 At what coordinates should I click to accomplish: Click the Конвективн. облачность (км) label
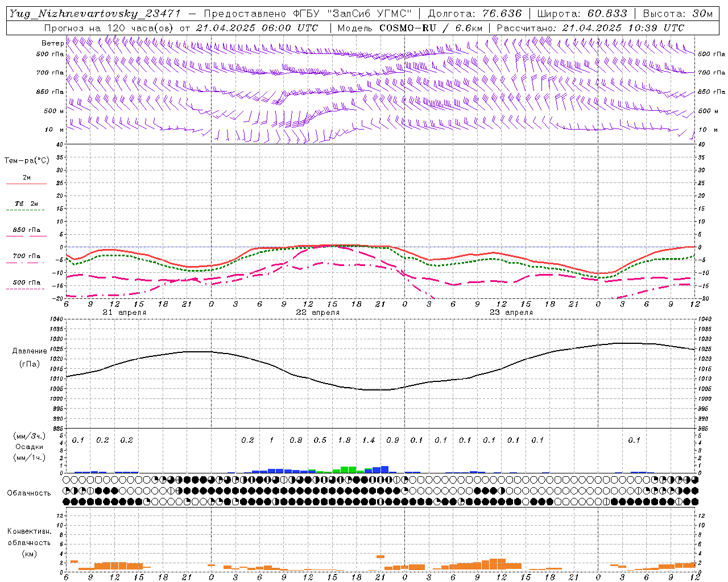[x=29, y=543]
